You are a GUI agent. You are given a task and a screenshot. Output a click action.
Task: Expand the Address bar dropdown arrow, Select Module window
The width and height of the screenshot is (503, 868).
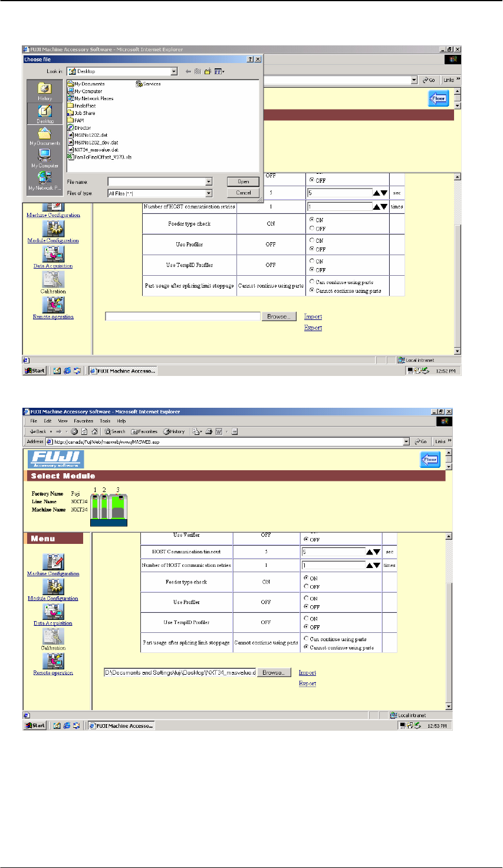click(x=406, y=441)
